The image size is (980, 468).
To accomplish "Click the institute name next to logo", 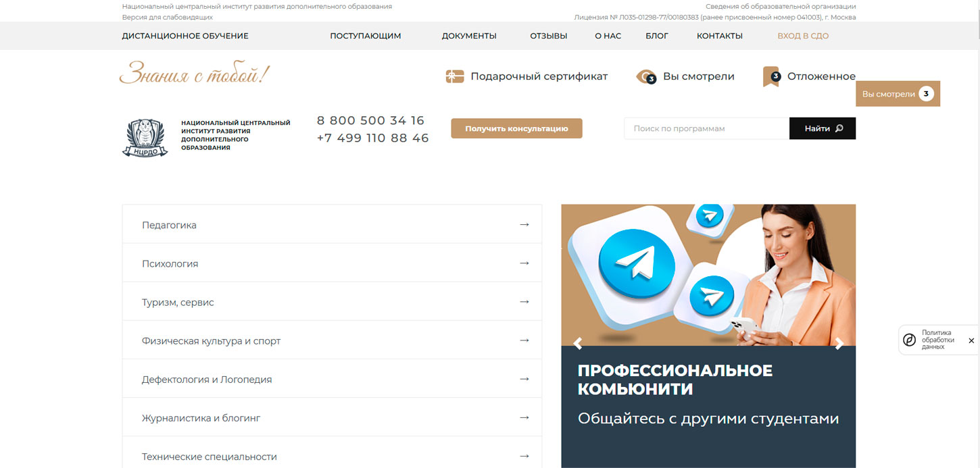I will pyautogui.click(x=235, y=135).
